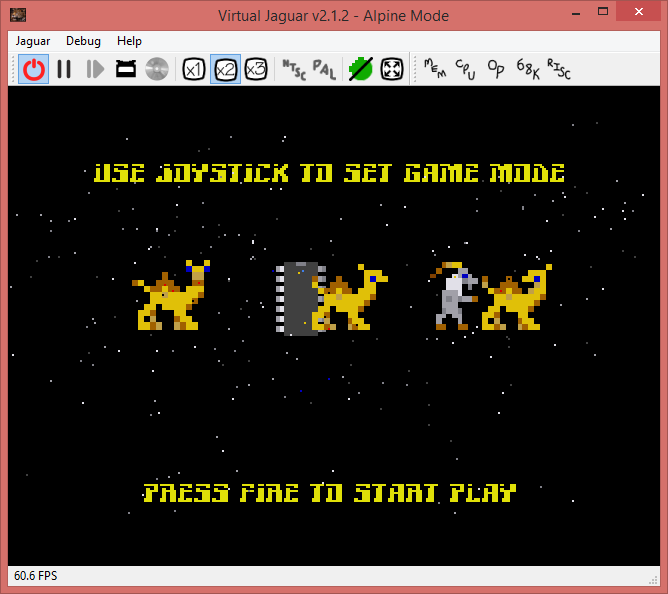Open the Jaguar menu

pos(35,41)
